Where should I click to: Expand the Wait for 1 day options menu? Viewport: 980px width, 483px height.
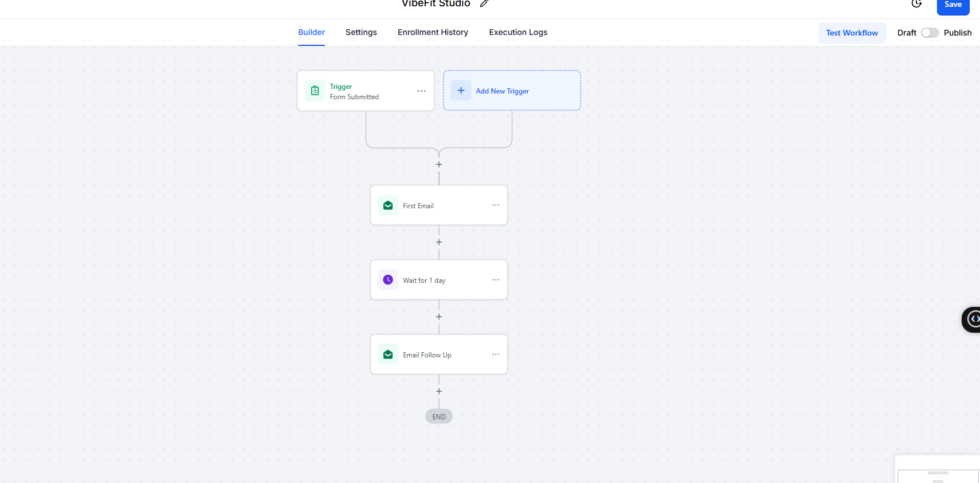pyautogui.click(x=496, y=280)
